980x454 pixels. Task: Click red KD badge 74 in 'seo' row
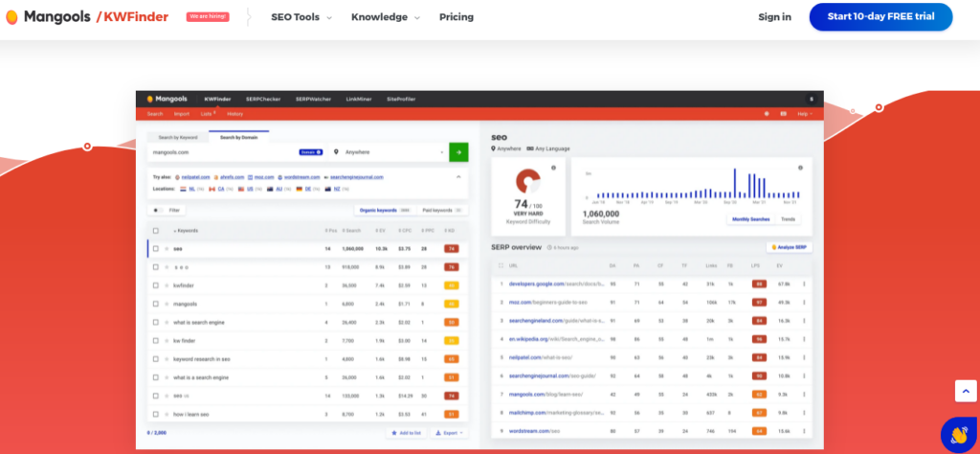pyautogui.click(x=452, y=249)
